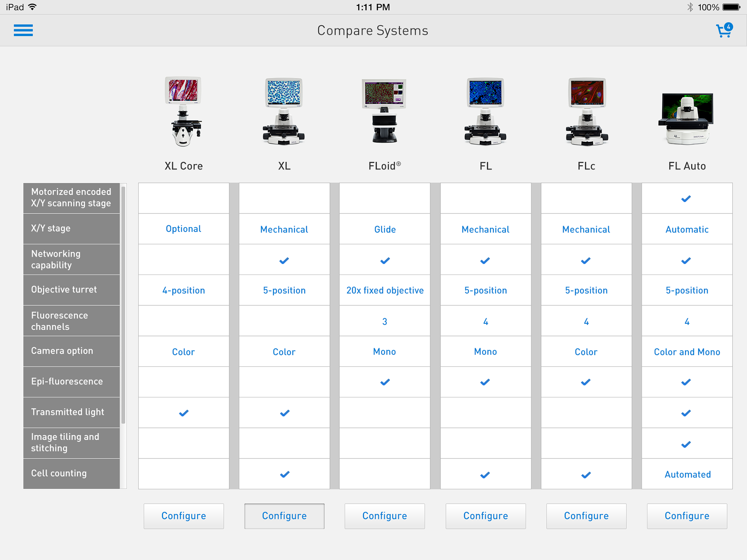The height and width of the screenshot is (560, 747).
Task: Click FLc 'Color' camera option cell
Action: click(x=586, y=352)
